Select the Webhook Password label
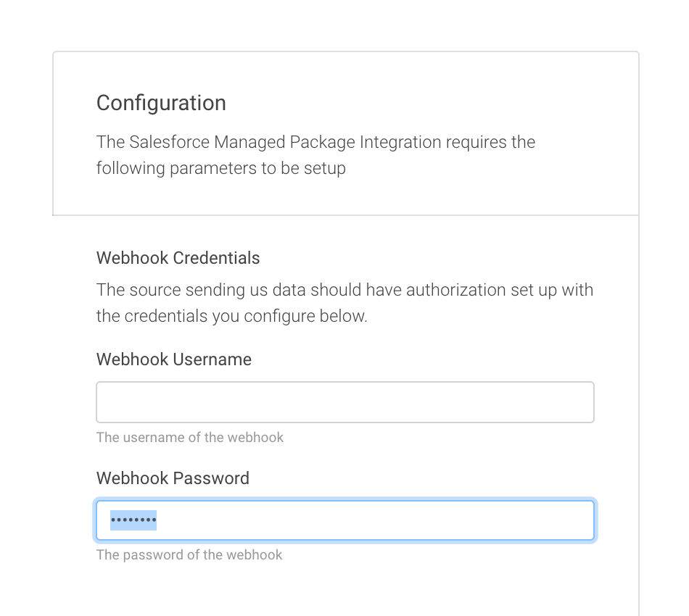 tap(173, 478)
